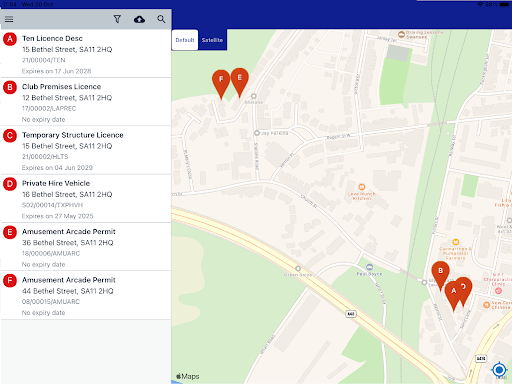This screenshot has height=384, width=512.
Task: Select the red B list badge
Action: 10,87
